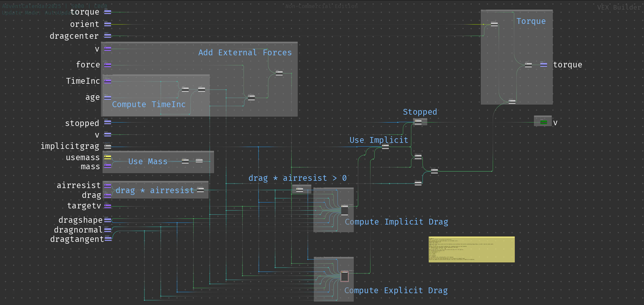The height and width of the screenshot is (305, 644).
Task: Select the add node in Add External Forces
Action: click(279, 73)
